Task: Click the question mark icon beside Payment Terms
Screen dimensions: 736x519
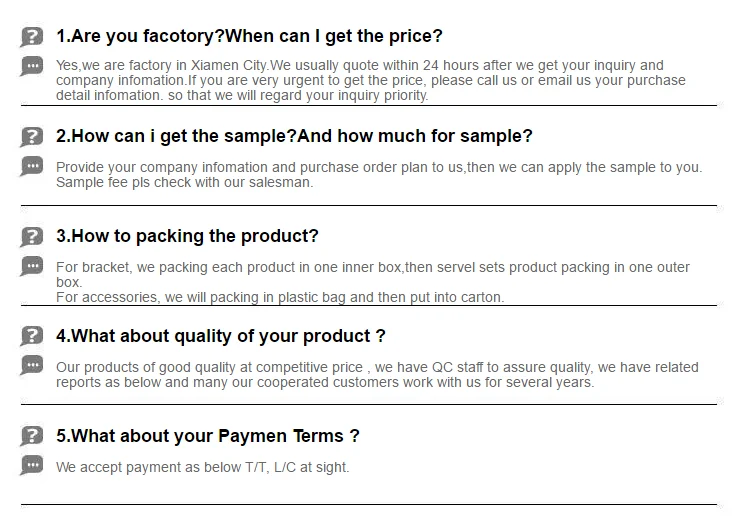Action: click(32, 436)
